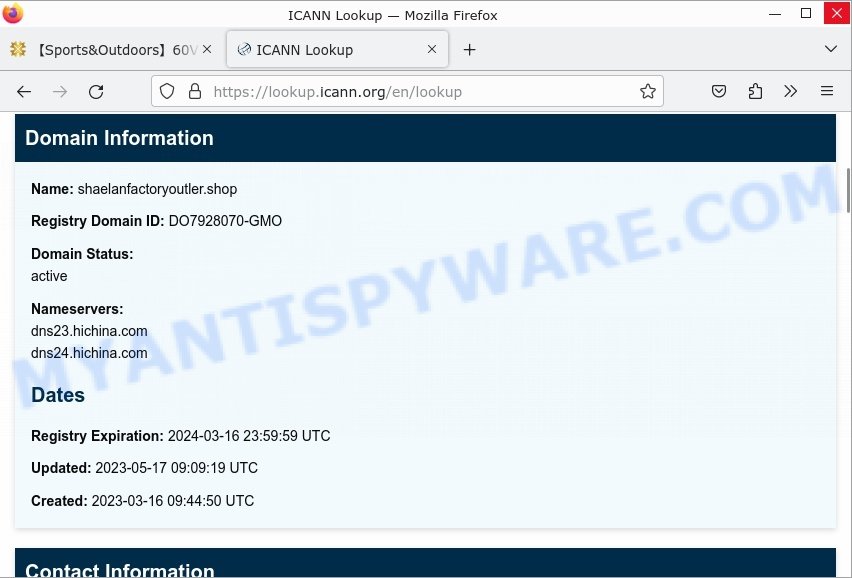This screenshot has height=578, width=852.
Task: Click the Firefox logo in title bar
Action: (12, 13)
